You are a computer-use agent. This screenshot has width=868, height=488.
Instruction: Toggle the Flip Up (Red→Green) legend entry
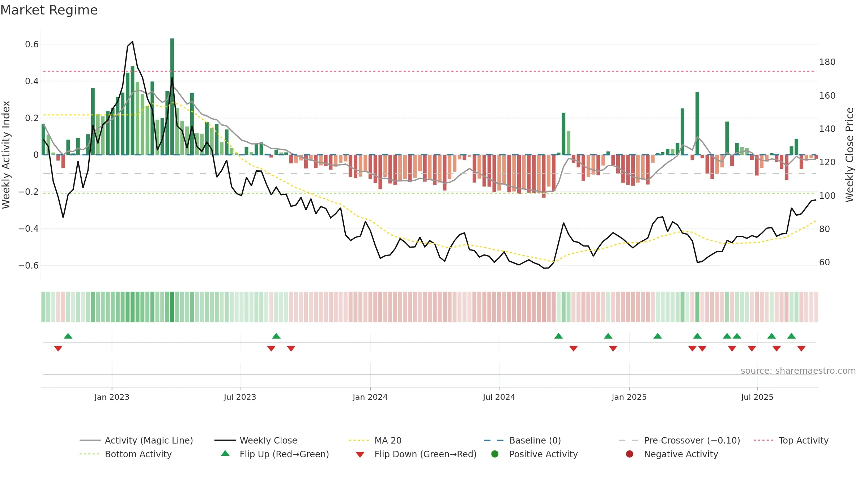(x=275, y=454)
